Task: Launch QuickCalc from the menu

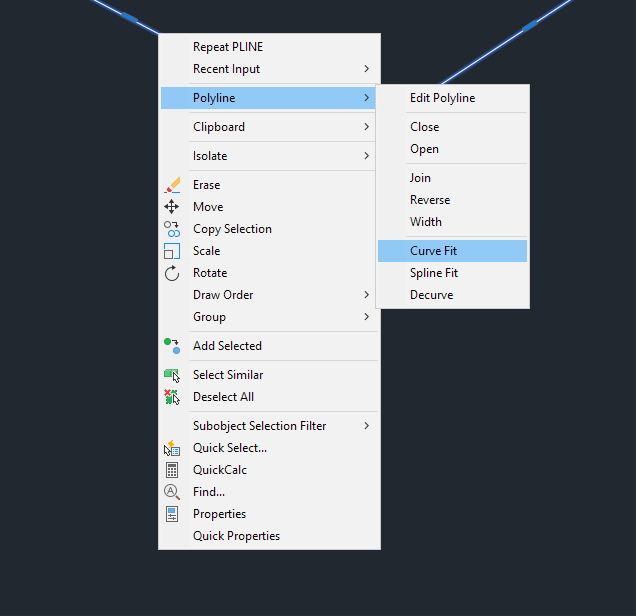Action: click(269, 470)
